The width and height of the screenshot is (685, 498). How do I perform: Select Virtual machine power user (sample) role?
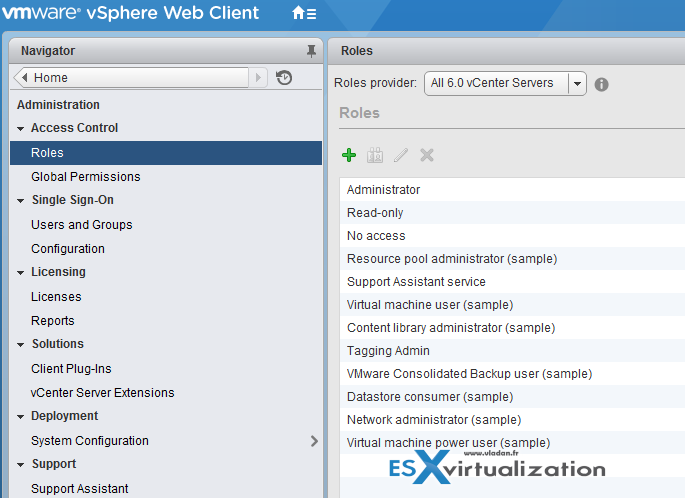click(512, 443)
